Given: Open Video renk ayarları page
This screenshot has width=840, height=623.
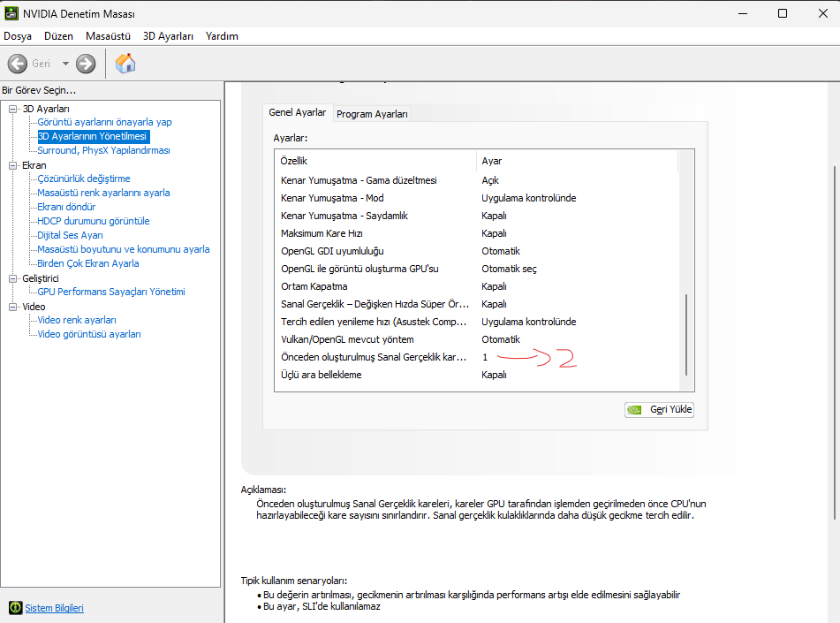Looking at the screenshot, I should coord(77,320).
